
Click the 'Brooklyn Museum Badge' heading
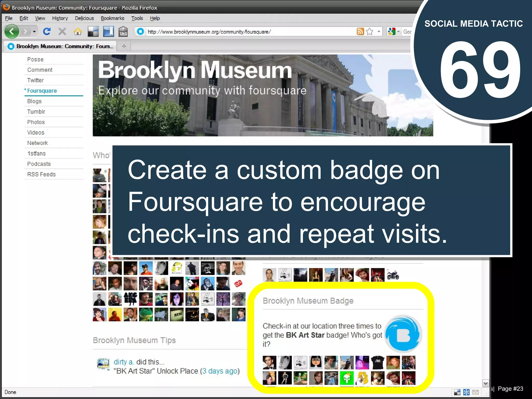[x=308, y=301]
